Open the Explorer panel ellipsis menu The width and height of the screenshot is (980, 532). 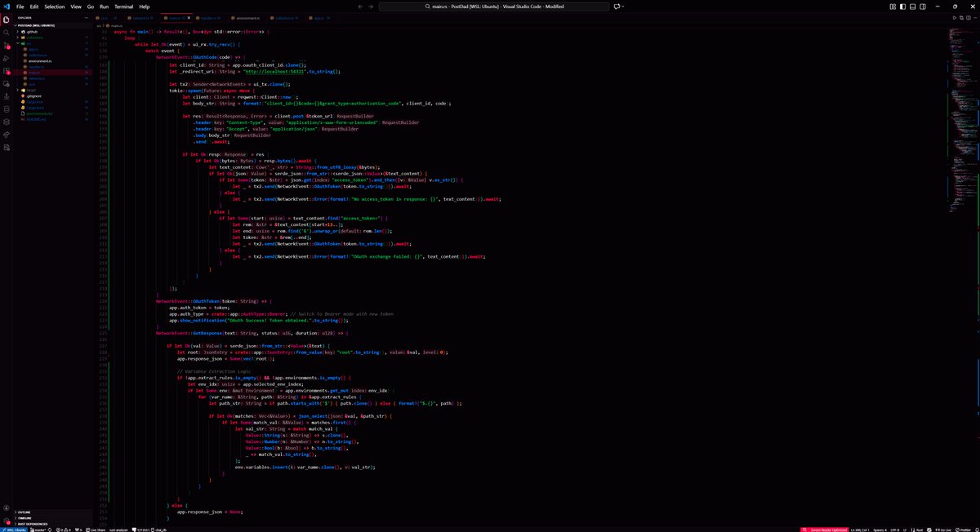(x=87, y=18)
